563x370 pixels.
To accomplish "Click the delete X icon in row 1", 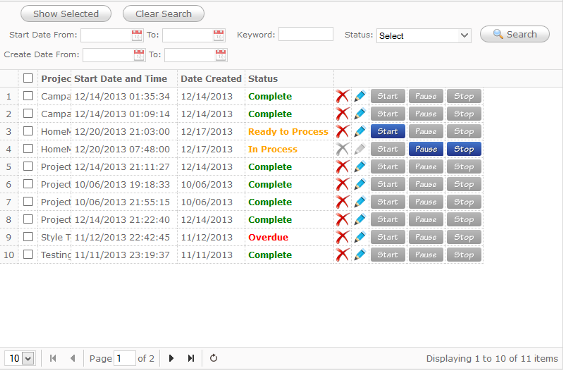I will 343,96.
